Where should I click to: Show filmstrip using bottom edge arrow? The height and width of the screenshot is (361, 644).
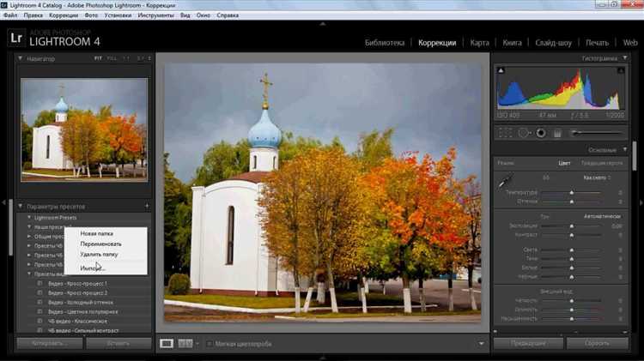[322, 358]
